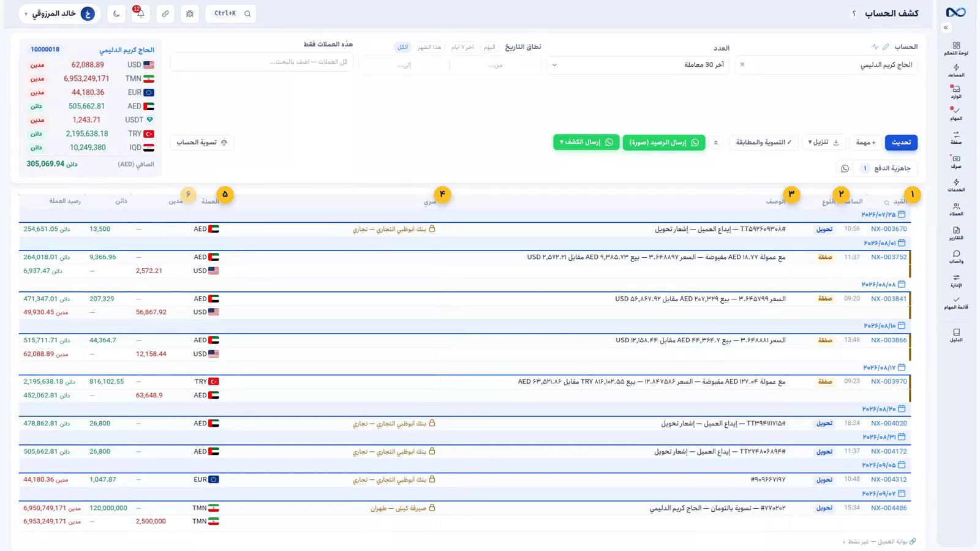
Task: Click the bug report icon
Action: 190,13
